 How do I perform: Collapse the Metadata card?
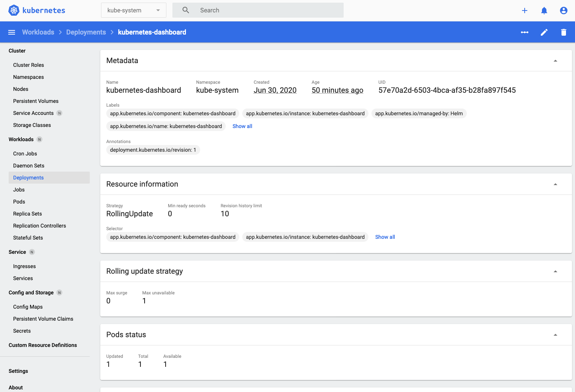click(x=555, y=61)
